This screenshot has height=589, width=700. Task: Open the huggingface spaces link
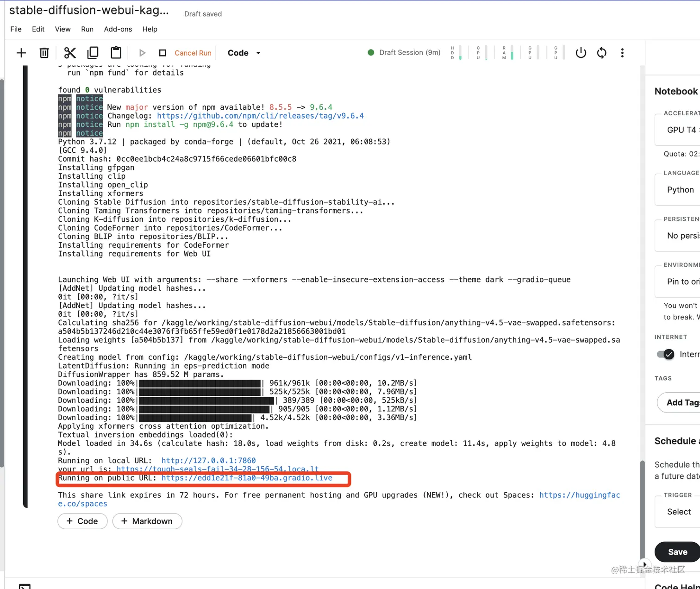[580, 495]
